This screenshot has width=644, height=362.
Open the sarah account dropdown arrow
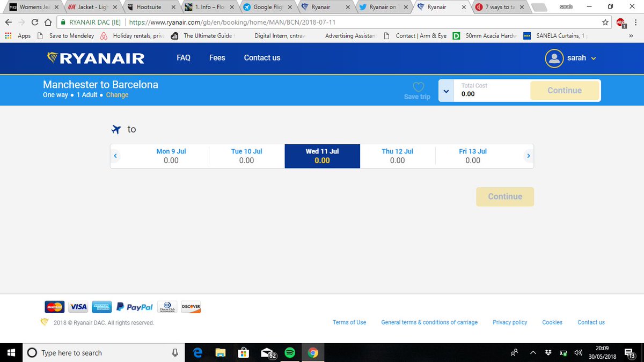point(594,58)
